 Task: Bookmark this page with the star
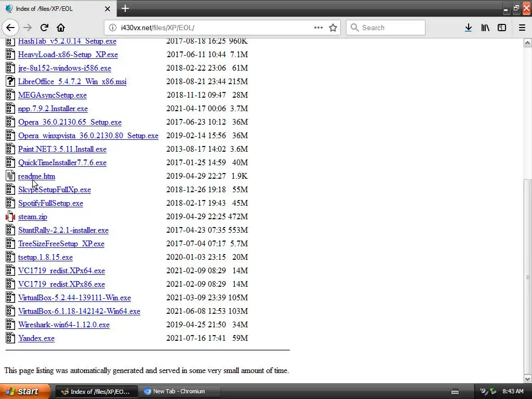click(x=333, y=28)
